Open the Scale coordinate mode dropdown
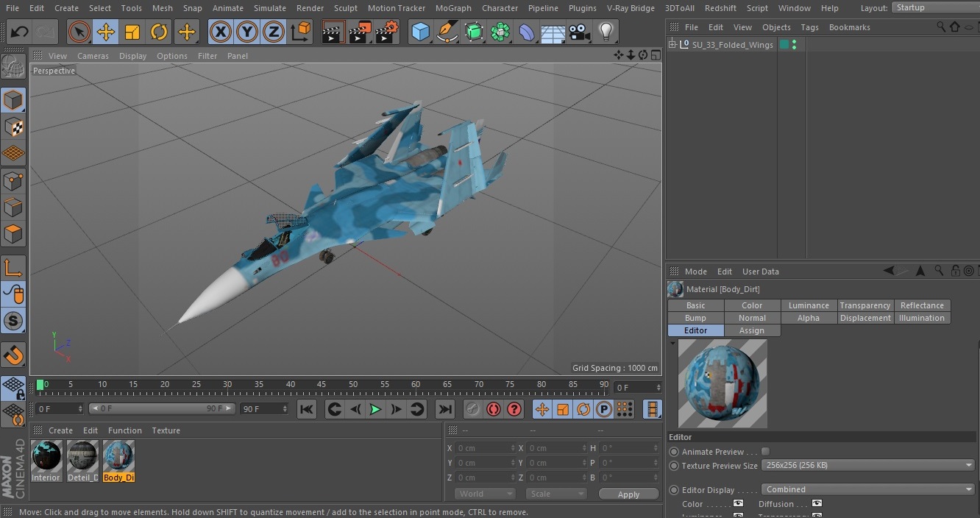 (557, 494)
